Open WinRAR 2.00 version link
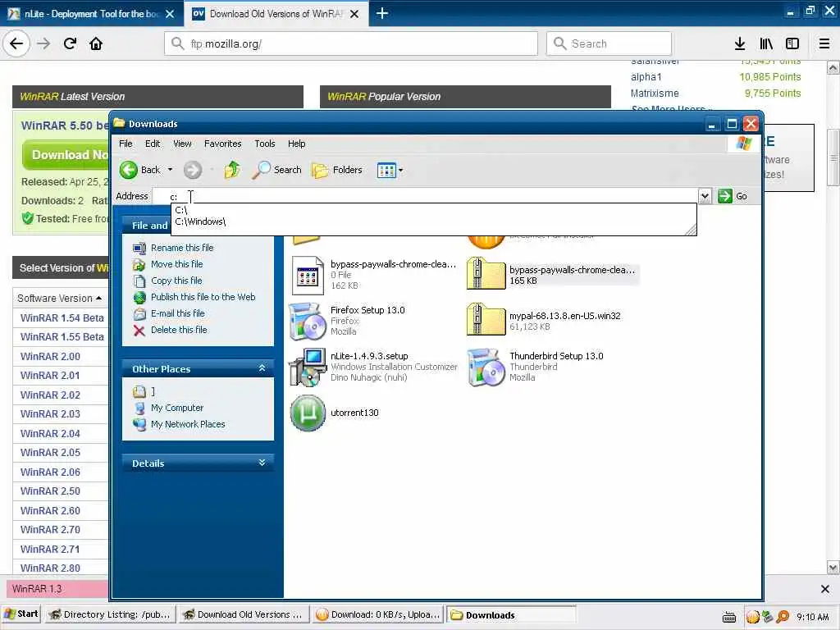The width and height of the screenshot is (840, 630). [x=50, y=356]
